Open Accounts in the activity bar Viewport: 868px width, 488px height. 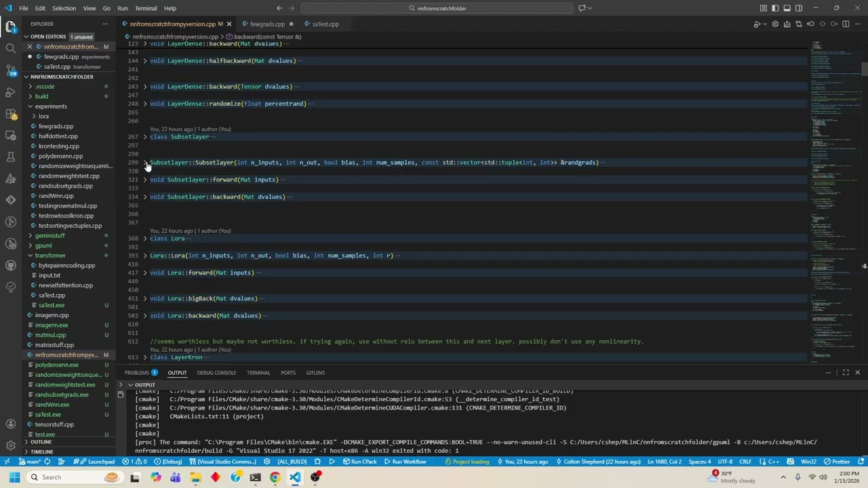[11, 424]
